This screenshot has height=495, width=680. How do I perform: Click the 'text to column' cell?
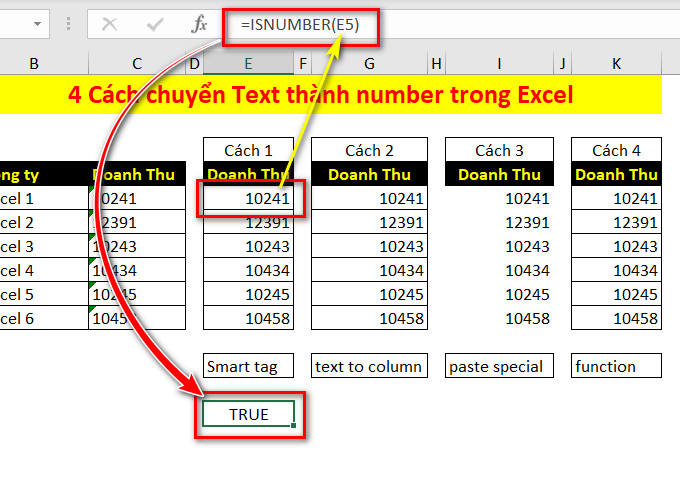click(x=369, y=366)
